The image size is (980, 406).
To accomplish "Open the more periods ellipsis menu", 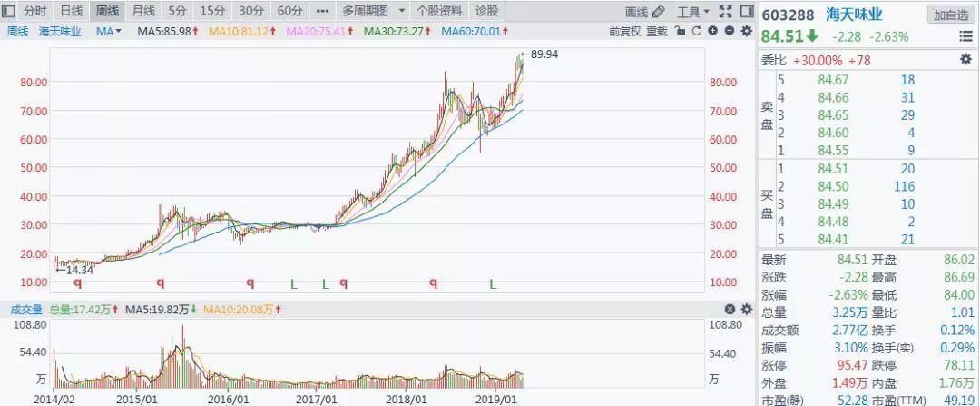I will [x=321, y=11].
